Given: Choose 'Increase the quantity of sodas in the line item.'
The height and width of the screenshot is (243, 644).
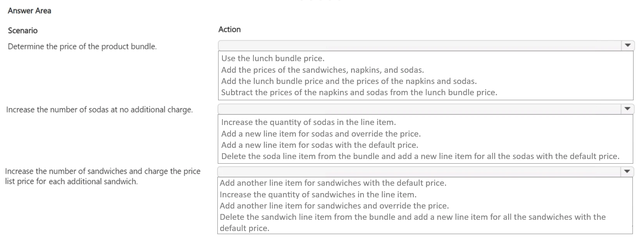Looking at the screenshot, I should tap(308, 122).
